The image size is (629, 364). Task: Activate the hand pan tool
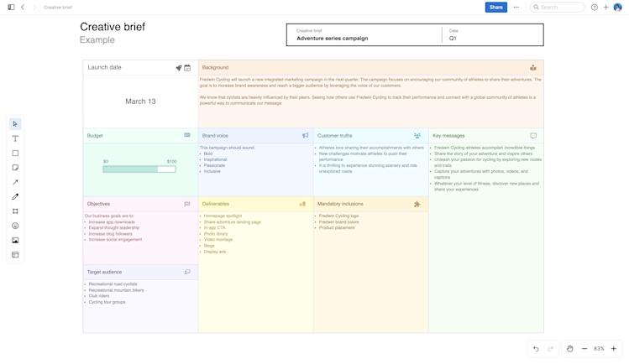coord(570,349)
